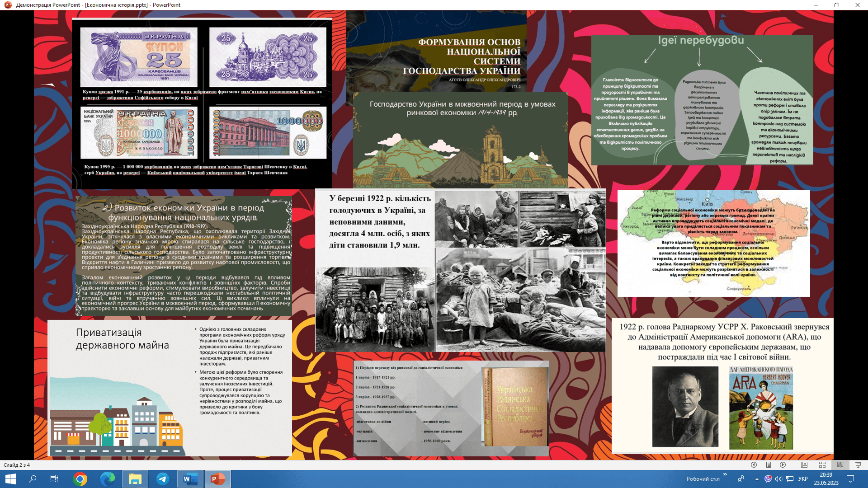Open the Windows Start menu
The image size is (868, 488).
[x=11, y=479]
